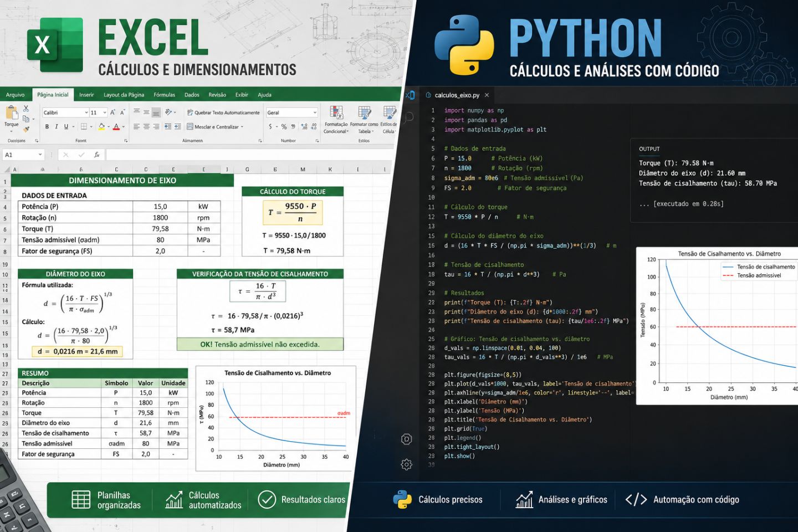Open the Geral number format dropdown
The height and width of the screenshot is (532, 798).
tap(315, 112)
